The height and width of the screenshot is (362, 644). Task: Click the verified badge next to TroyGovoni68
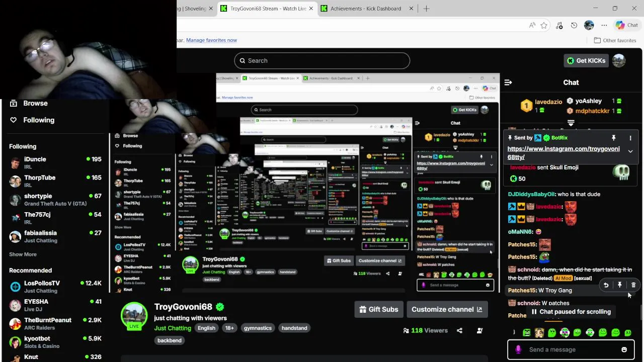click(x=220, y=307)
